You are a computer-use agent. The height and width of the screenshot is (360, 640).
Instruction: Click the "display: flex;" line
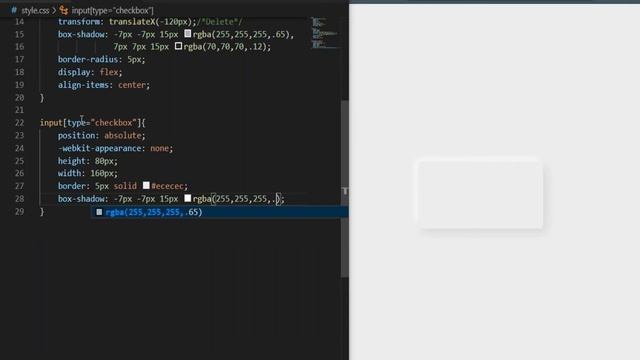(x=90, y=72)
